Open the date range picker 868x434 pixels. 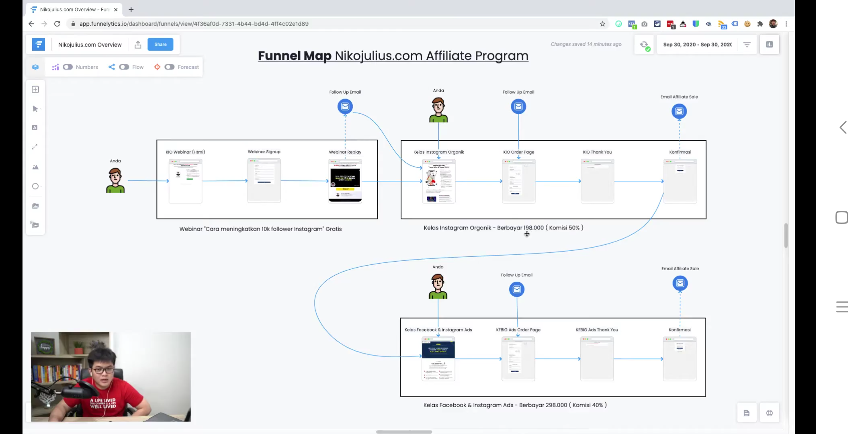click(x=697, y=45)
